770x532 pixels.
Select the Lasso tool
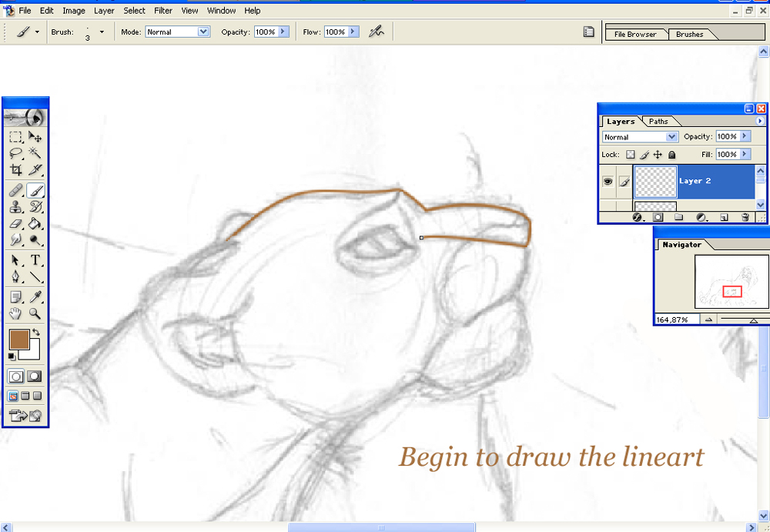pyautogui.click(x=16, y=153)
